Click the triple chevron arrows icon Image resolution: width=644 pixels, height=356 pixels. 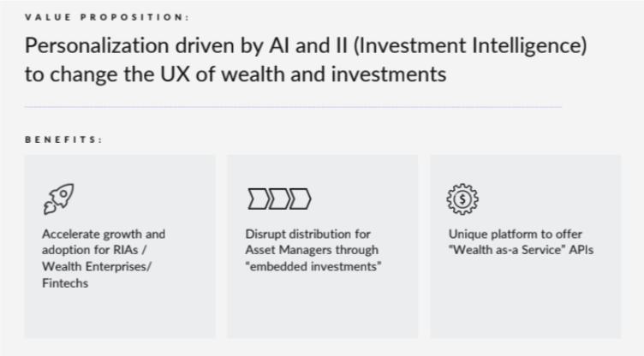click(278, 199)
